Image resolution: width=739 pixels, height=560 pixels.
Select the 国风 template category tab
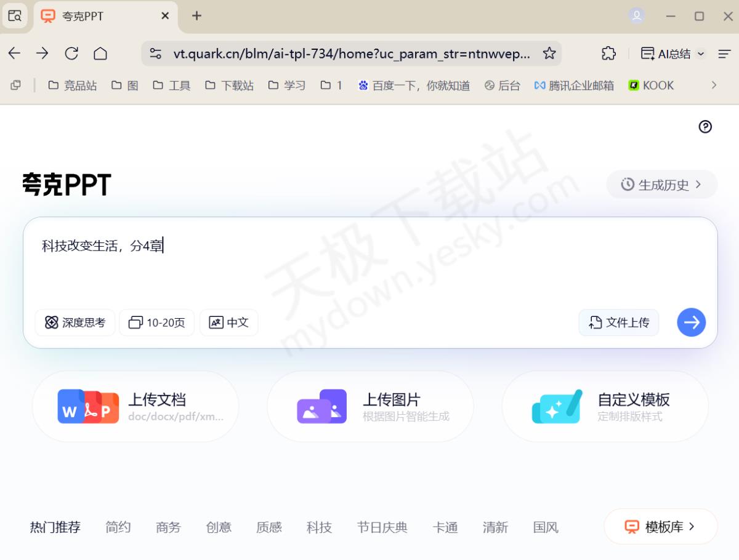coord(546,527)
